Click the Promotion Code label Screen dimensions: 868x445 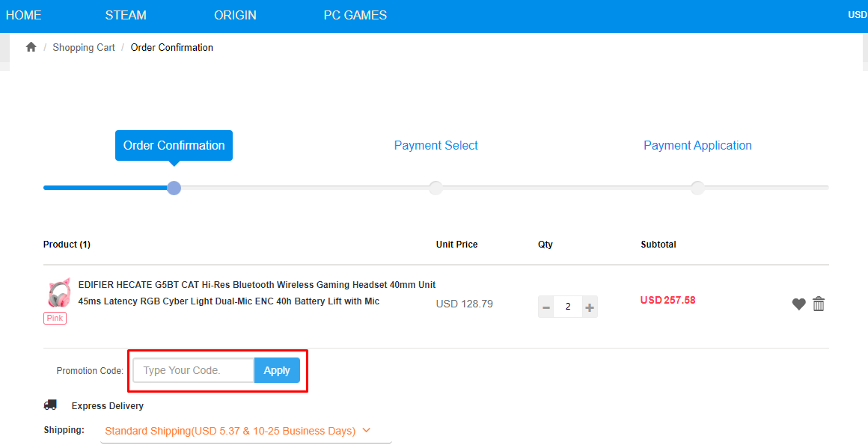[x=90, y=371]
